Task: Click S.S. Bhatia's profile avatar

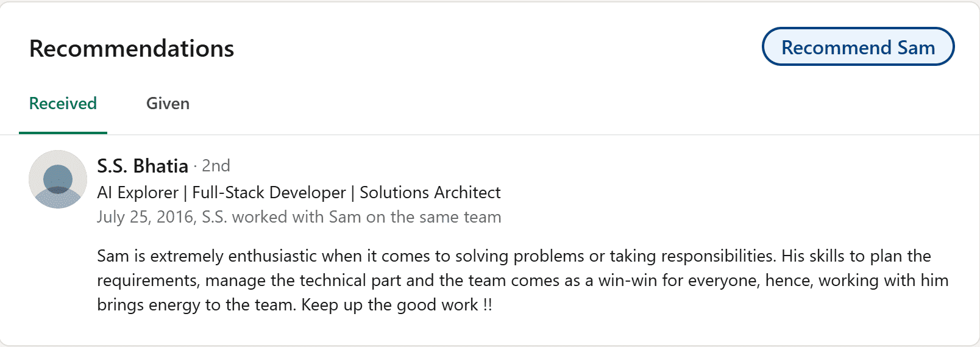Action: (x=58, y=179)
